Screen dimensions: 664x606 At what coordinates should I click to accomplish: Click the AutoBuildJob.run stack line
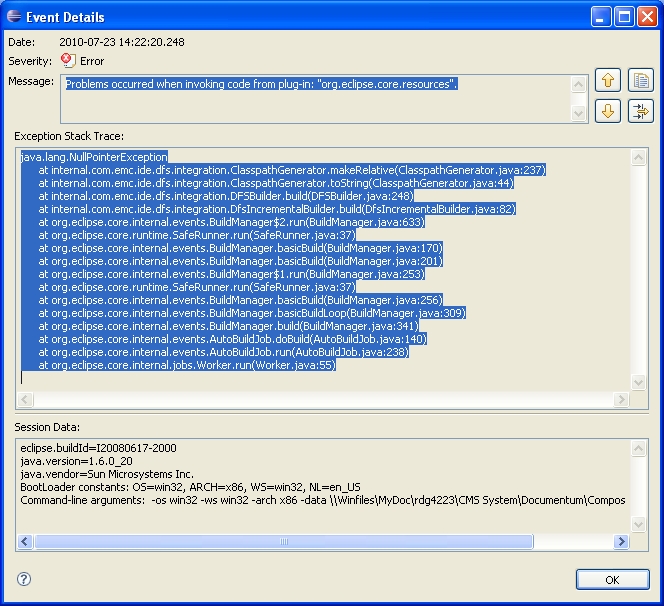(x=224, y=352)
